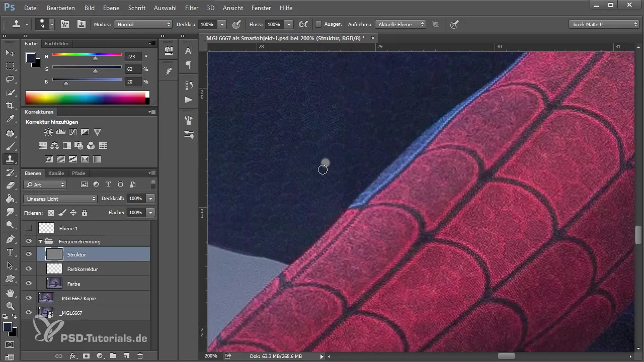Viewport: 644px width, 362px height.
Task: Switch to the Pfade tab
Action: coord(78,173)
